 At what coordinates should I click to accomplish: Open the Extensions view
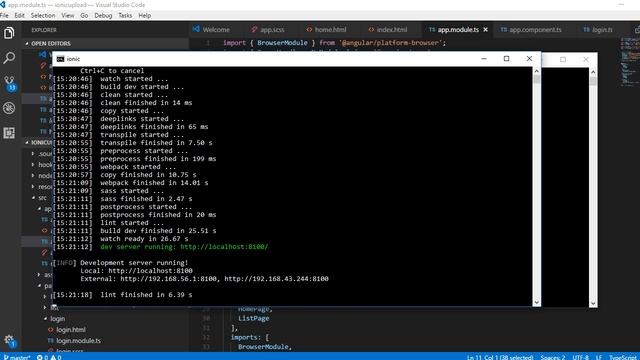[x=9, y=133]
